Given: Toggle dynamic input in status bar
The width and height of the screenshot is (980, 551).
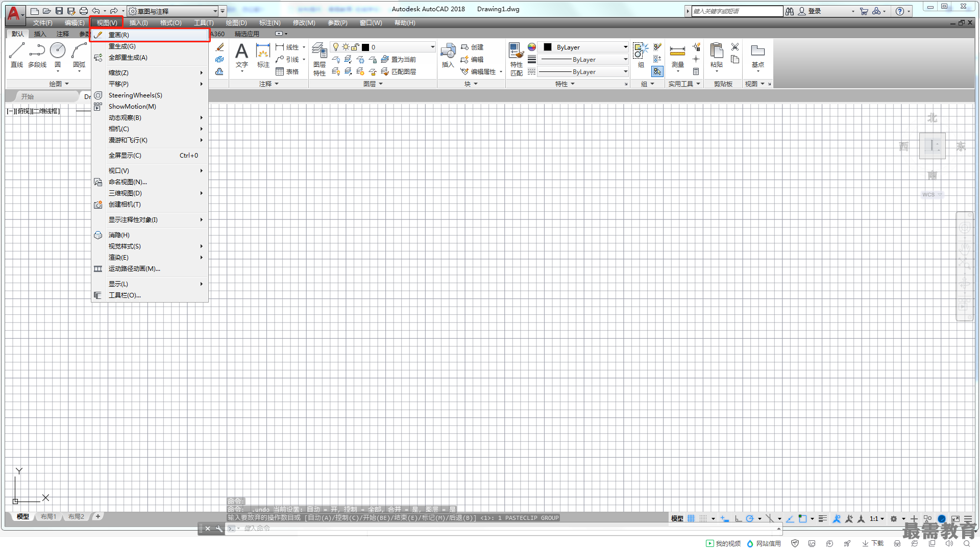Looking at the screenshot, I should (724, 518).
